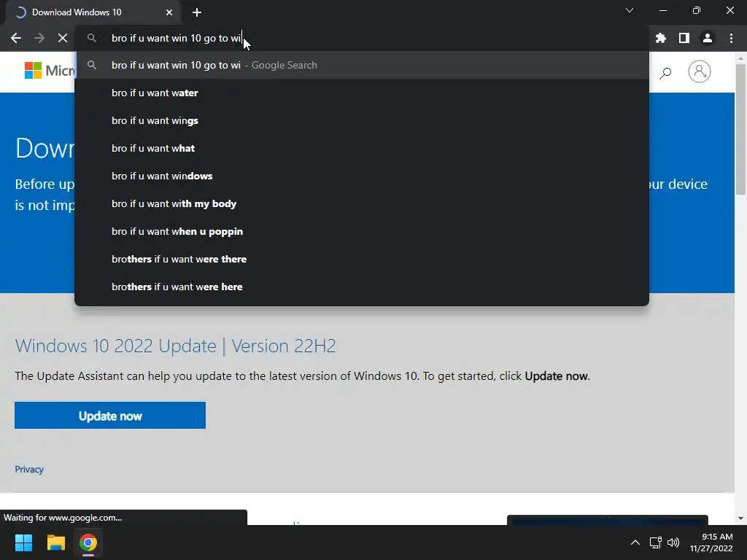Click the page's vertical scrollbar thumb
This screenshot has width=747, height=560.
[x=740, y=128]
